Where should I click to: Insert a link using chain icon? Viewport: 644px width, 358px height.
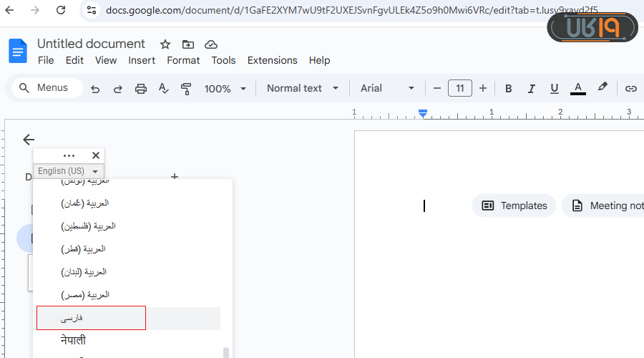pyautogui.click(x=630, y=89)
